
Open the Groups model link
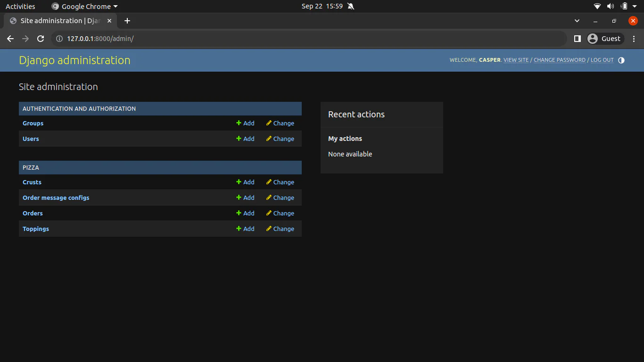[x=33, y=123]
